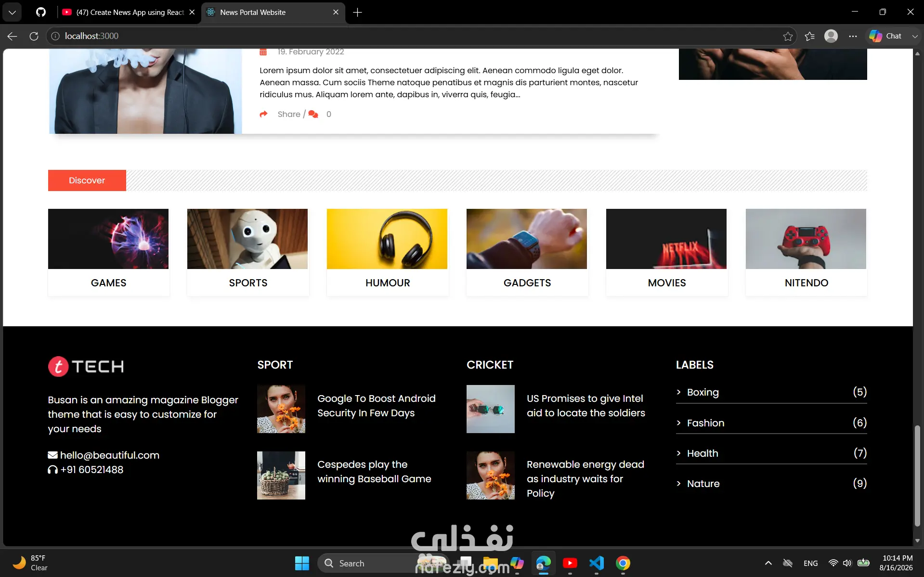This screenshot has height=577, width=924.
Task: View site information for localhost
Action: pyautogui.click(x=55, y=36)
